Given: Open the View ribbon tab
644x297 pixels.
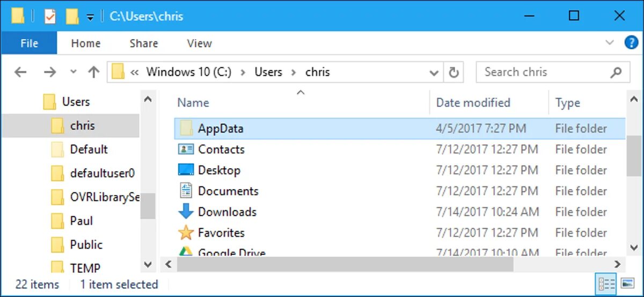Looking at the screenshot, I should (x=199, y=44).
